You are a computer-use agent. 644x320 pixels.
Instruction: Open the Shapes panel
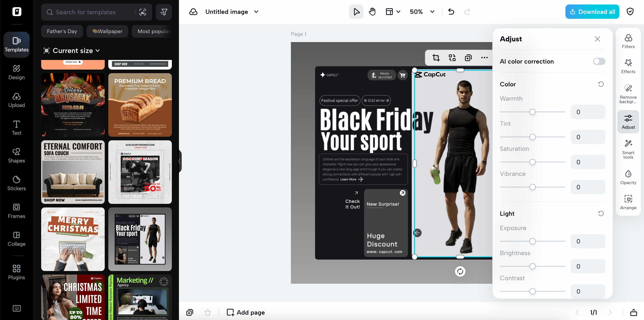click(x=17, y=156)
